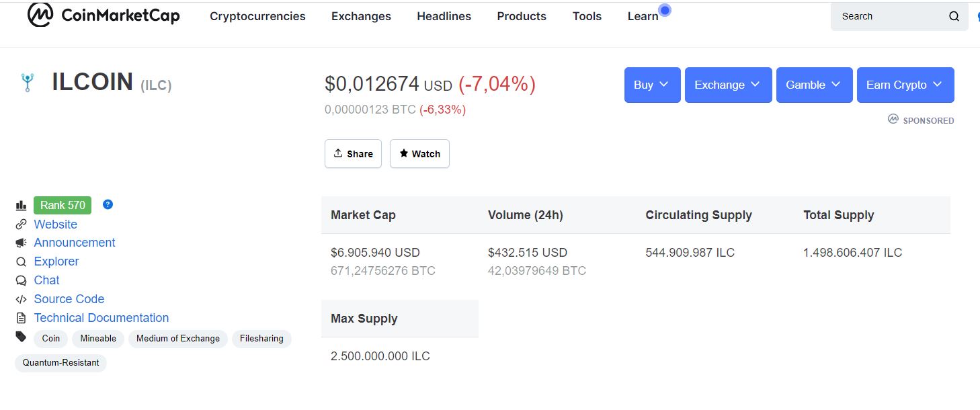Open the Technical Documentation link
Image resolution: width=980 pixels, height=410 pixels.
tap(101, 318)
